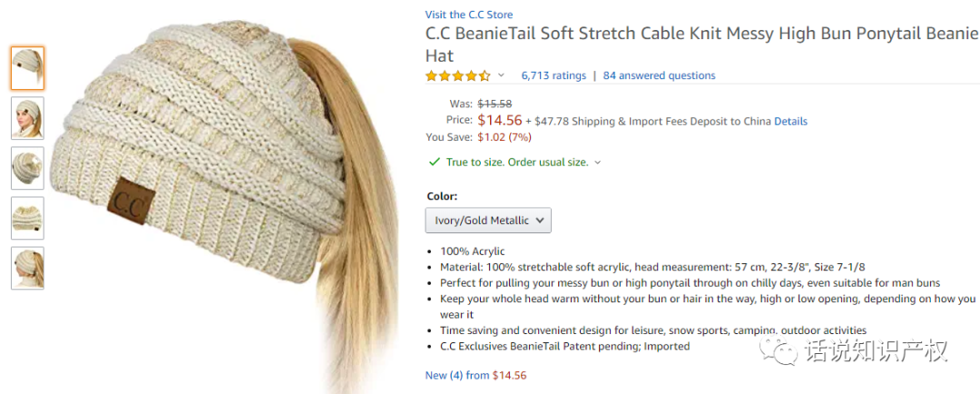Click the red $14.56 price
980x394 pixels.
(500, 120)
